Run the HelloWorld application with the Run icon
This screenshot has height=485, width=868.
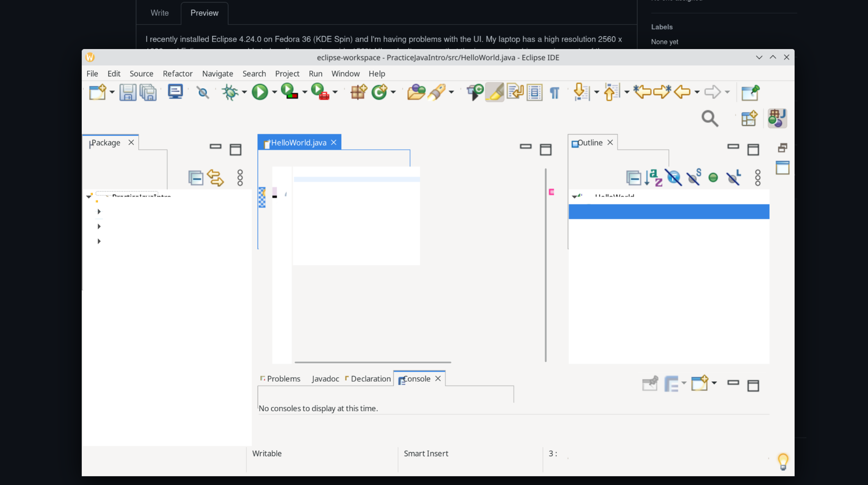tap(260, 92)
